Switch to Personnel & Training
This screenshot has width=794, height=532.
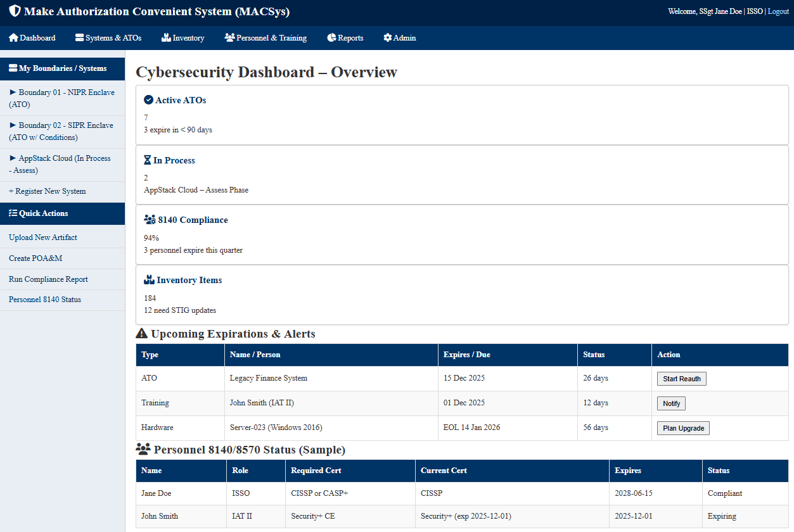click(266, 38)
